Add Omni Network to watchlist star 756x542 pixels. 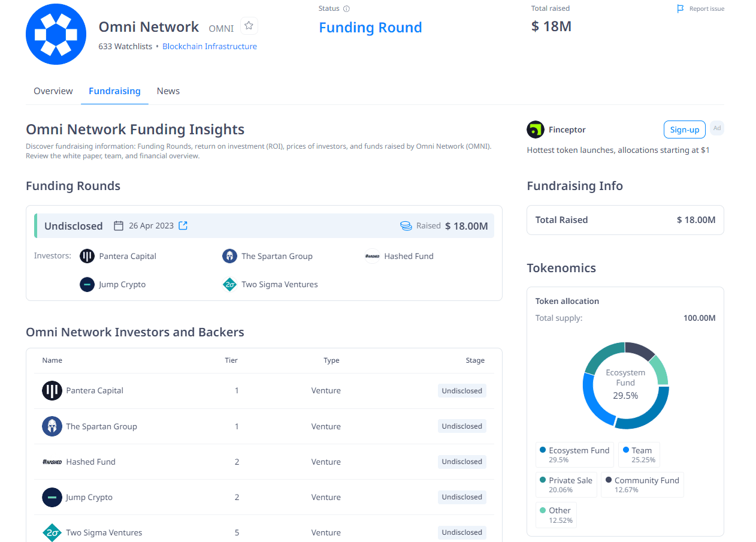249,26
